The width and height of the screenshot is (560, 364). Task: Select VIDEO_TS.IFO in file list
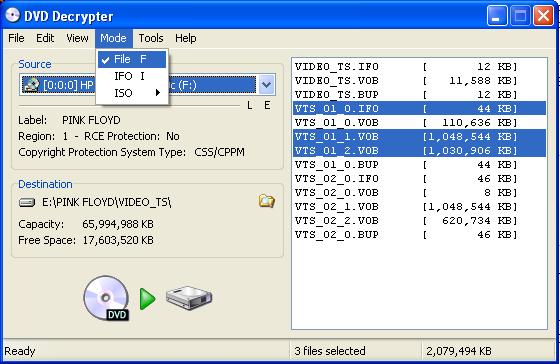(419, 67)
